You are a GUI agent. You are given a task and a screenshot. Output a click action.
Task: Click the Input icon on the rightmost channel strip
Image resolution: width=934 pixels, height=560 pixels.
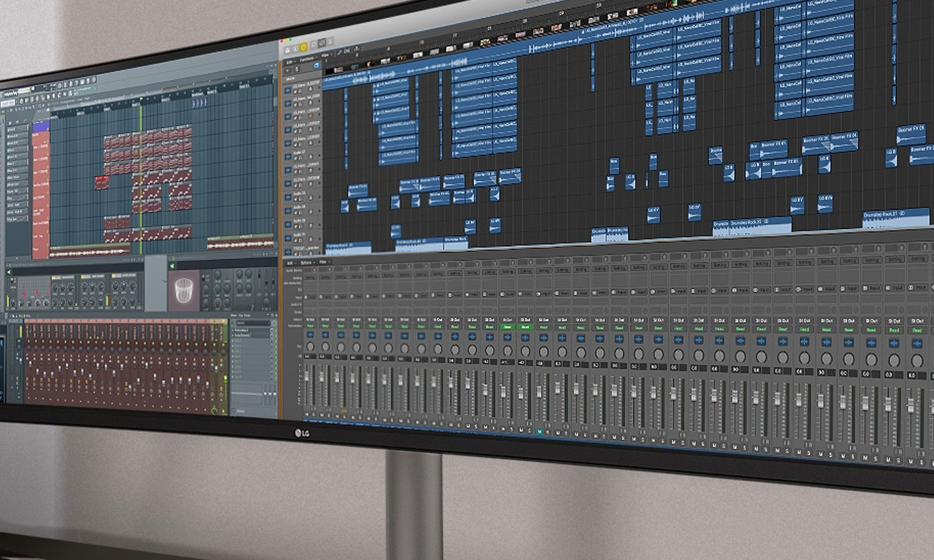coord(918,289)
